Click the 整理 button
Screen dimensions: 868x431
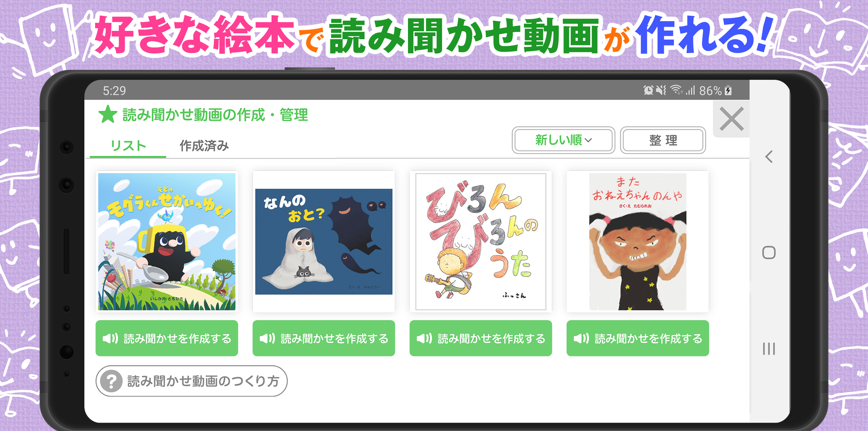click(663, 140)
